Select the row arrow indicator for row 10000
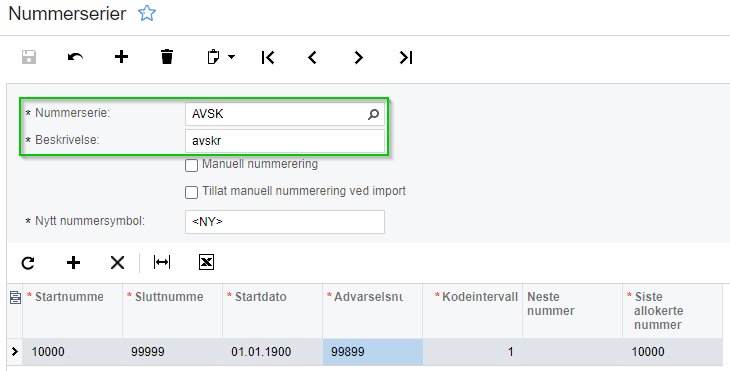 coord(15,351)
